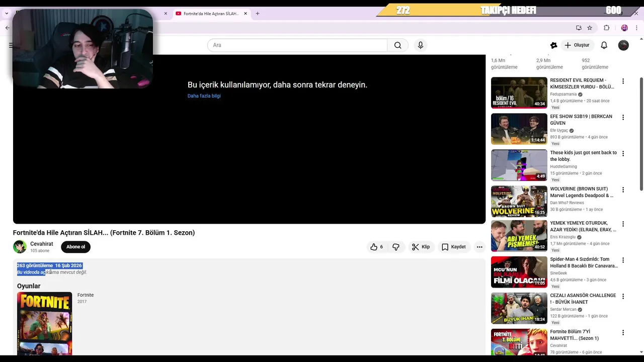This screenshot has height=362, width=644.
Task: Open Fortnite Bölüm 7'Yİ MAHVETTİ title
Action: tap(574, 335)
